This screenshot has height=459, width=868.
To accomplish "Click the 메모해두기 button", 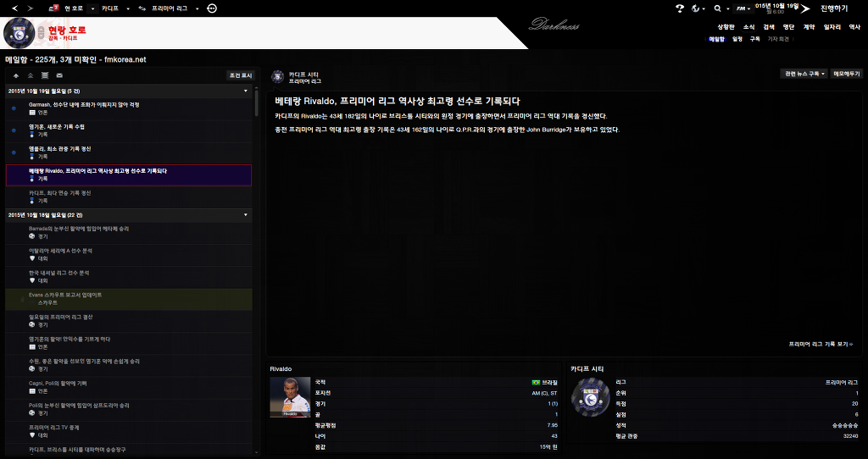I will (x=847, y=74).
